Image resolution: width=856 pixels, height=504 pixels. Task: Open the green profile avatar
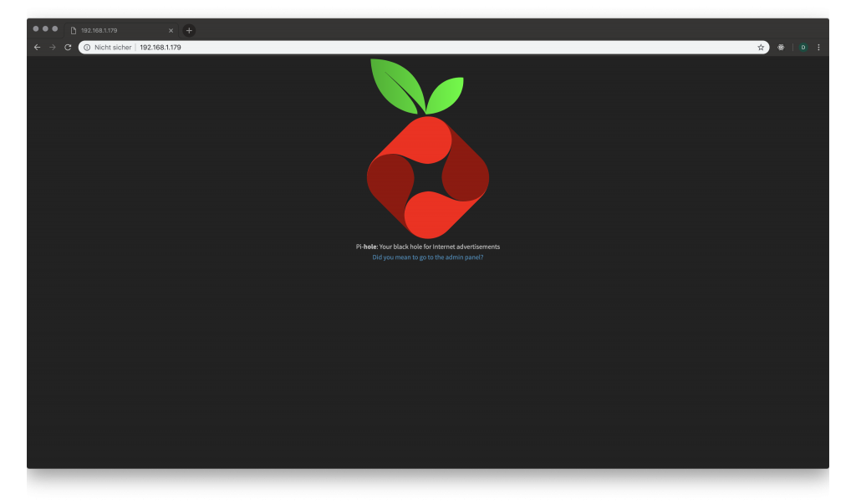(x=803, y=48)
